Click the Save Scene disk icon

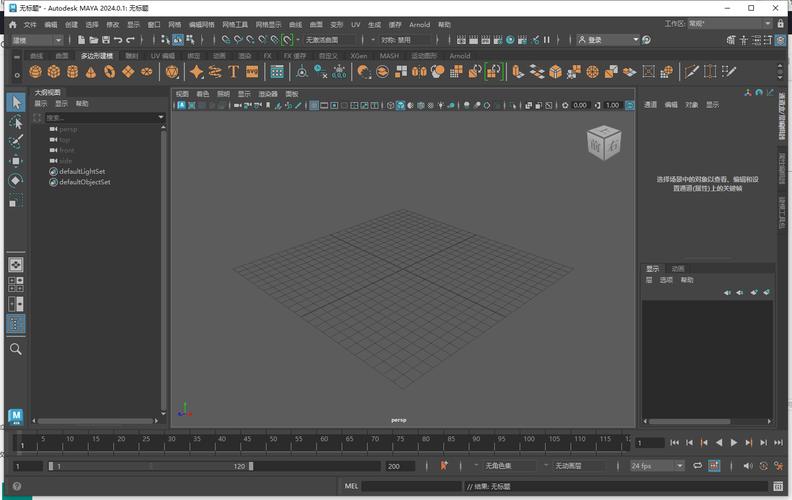(106, 39)
